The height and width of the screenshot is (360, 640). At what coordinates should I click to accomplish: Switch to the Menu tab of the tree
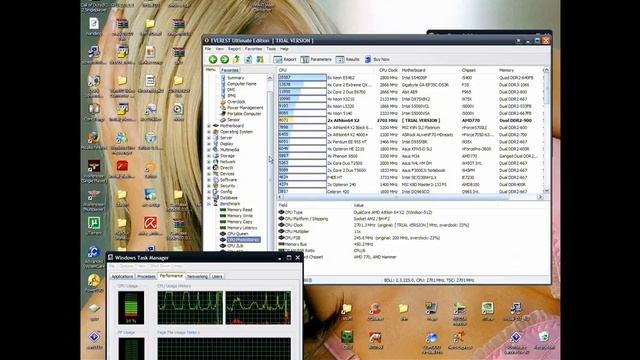click(211, 70)
